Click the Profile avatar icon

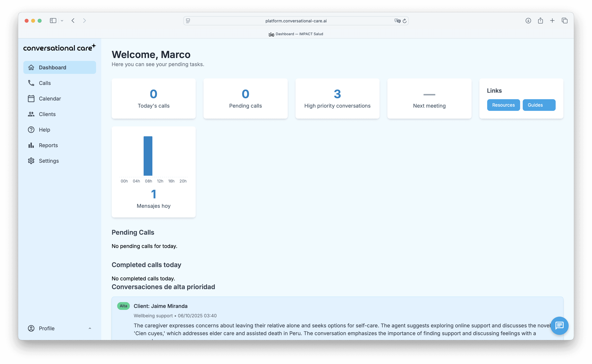pyautogui.click(x=31, y=328)
